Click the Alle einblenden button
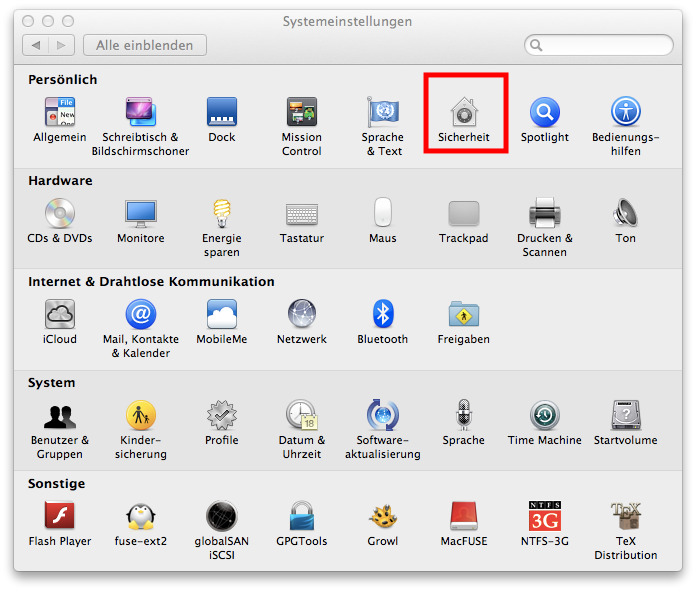Screen dimensions: 696x591 (145, 45)
